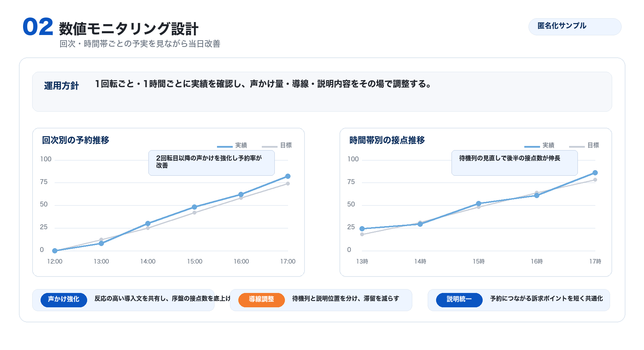Click the 説明統一 pill label
Viewport: 644px width, 350px height.
click(459, 300)
